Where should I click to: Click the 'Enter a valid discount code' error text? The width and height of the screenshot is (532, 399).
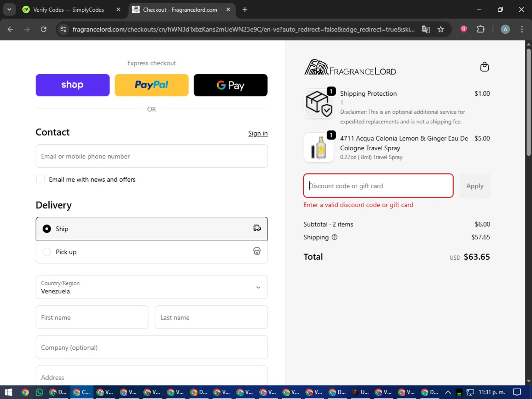click(358, 205)
